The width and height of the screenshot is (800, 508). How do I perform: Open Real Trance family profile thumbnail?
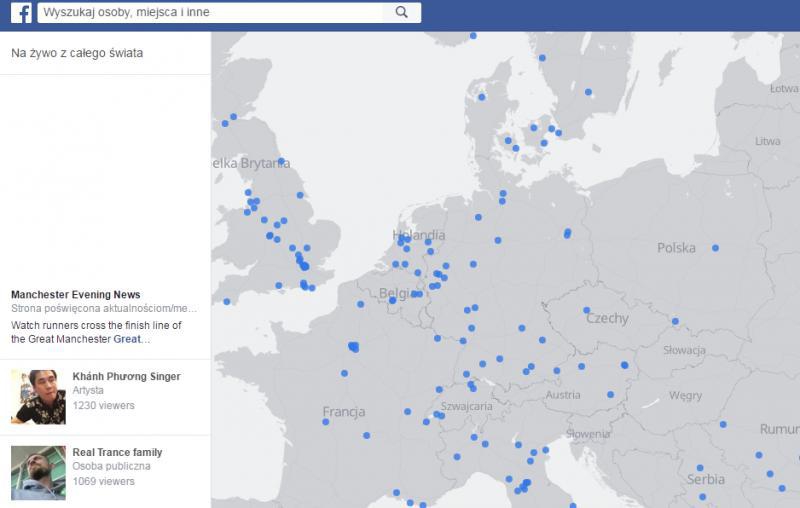38,472
